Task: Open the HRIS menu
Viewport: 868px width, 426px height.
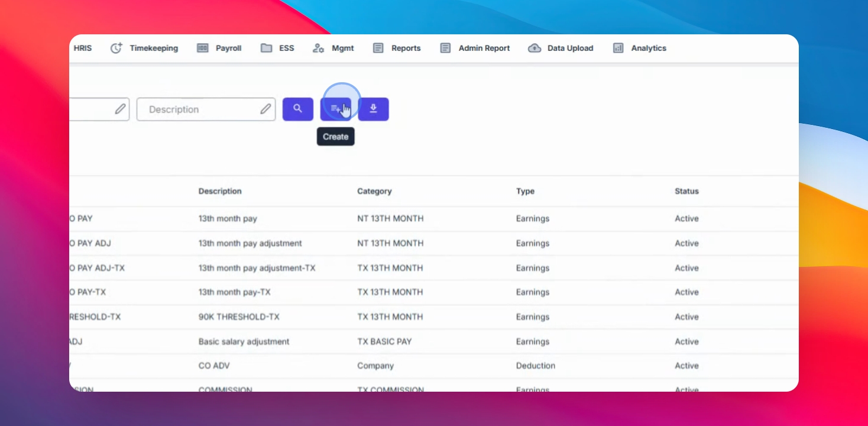Action: tap(82, 49)
